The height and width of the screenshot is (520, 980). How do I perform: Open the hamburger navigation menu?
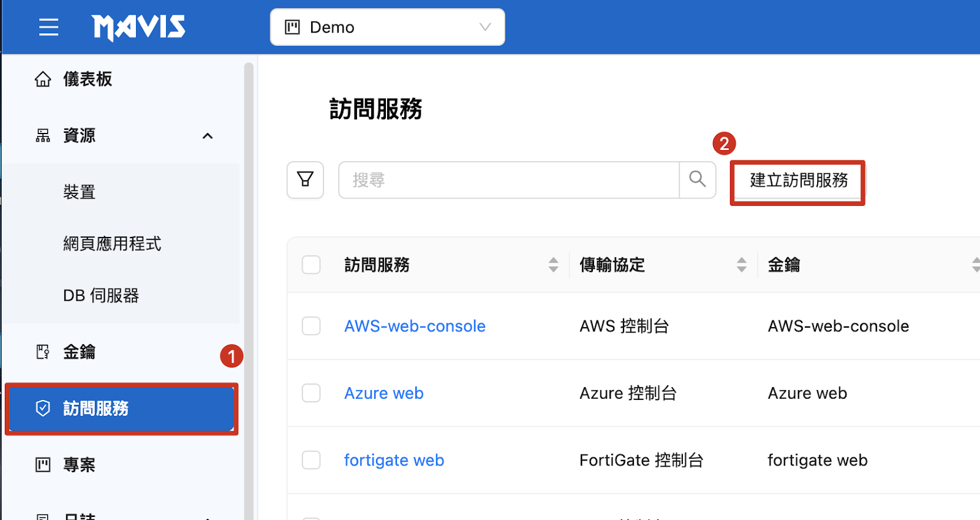pyautogui.click(x=48, y=27)
